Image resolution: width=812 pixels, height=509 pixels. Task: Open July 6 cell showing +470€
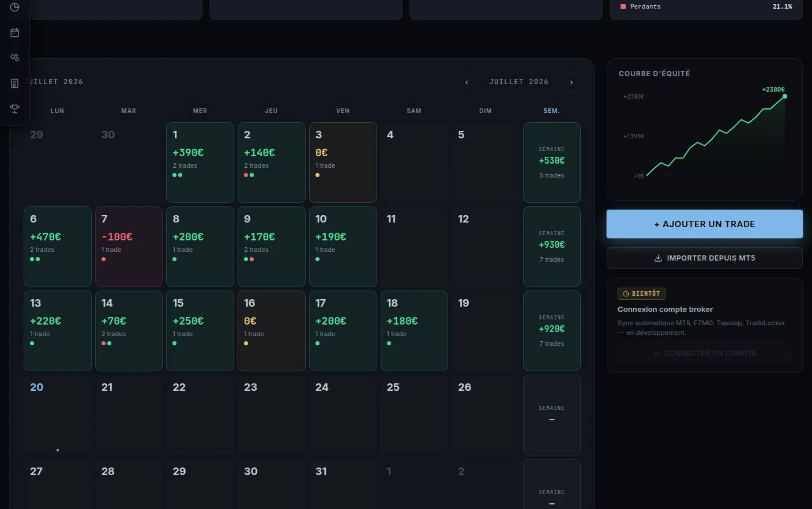tap(58, 247)
